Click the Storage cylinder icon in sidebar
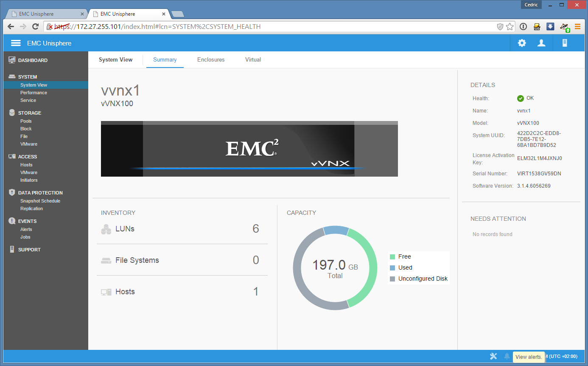The height and width of the screenshot is (366, 588). (12, 113)
